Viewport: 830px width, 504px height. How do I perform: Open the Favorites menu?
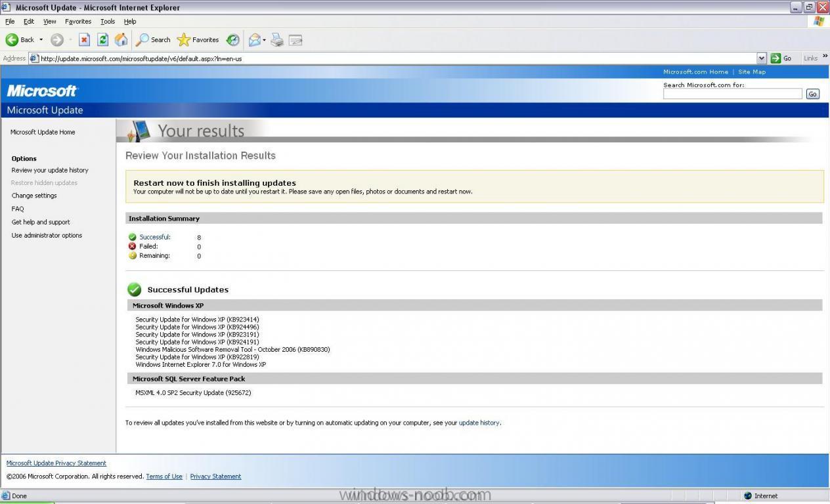tap(78, 22)
